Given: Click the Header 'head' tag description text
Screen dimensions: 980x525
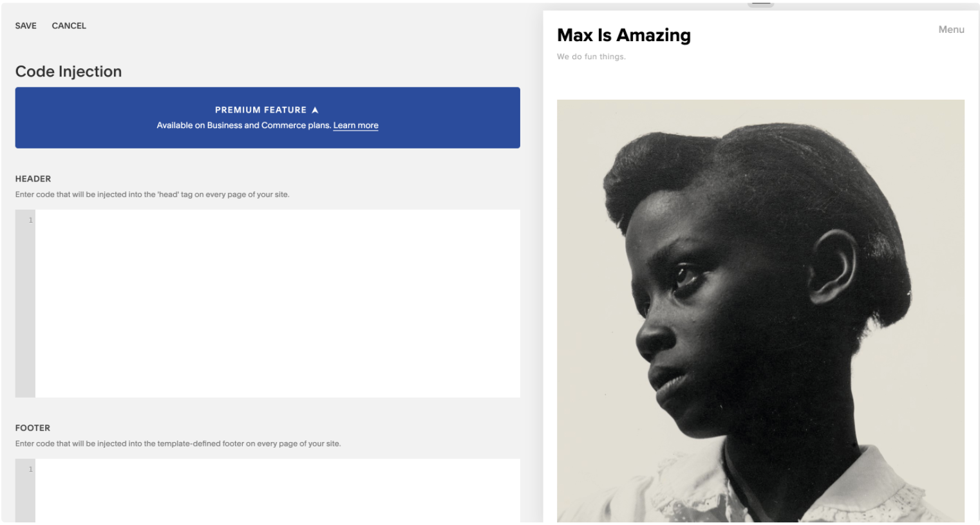Looking at the screenshot, I should point(152,194).
